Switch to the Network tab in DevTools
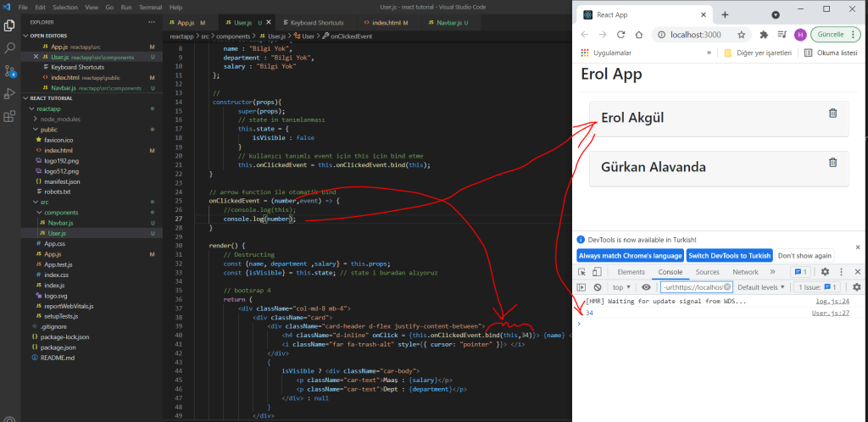 pyautogui.click(x=745, y=272)
